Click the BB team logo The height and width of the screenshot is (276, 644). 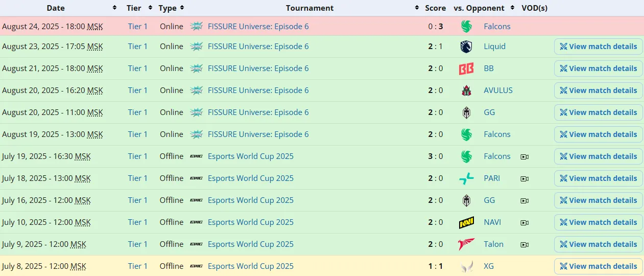466,68
